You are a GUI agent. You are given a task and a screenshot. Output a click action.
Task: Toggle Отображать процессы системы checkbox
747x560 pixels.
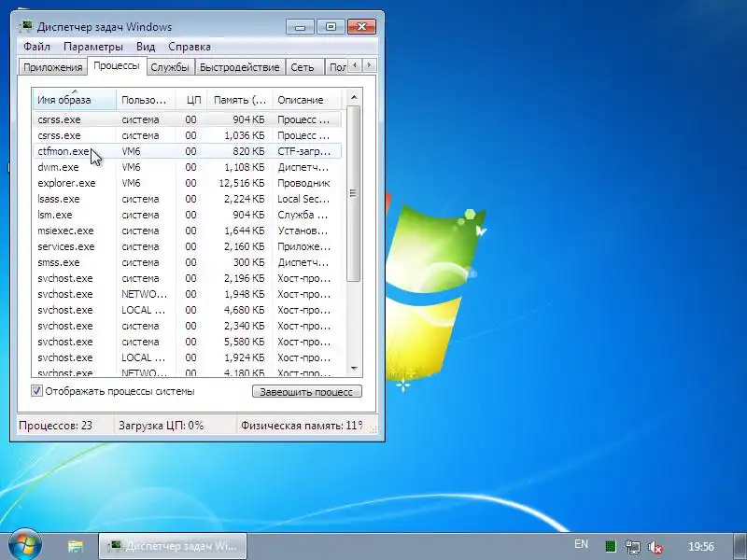tap(36, 391)
